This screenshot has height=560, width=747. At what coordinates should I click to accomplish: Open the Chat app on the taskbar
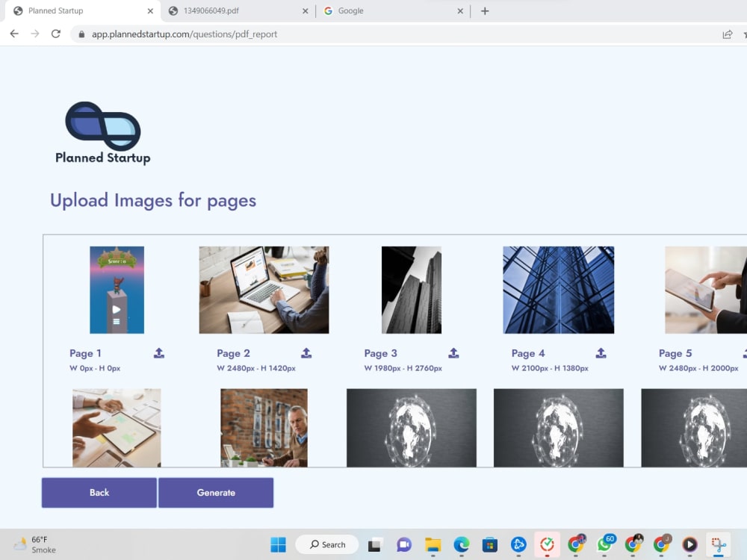(404, 544)
